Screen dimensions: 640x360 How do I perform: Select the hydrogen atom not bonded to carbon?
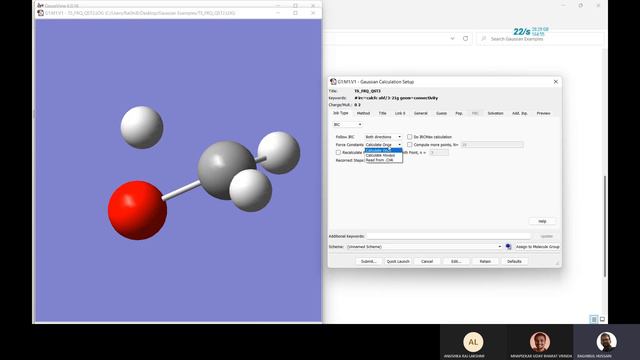point(142,127)
